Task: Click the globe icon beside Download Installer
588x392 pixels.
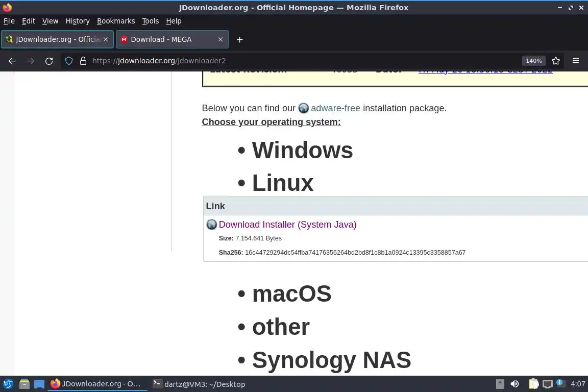Action: 211,224
